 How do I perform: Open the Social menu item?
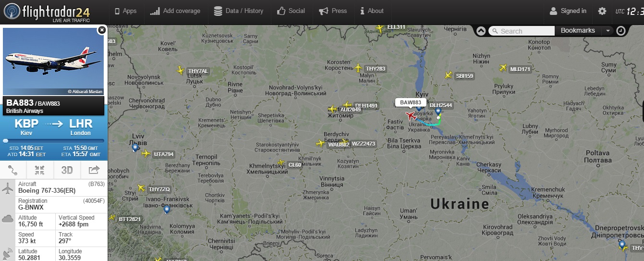291,11
